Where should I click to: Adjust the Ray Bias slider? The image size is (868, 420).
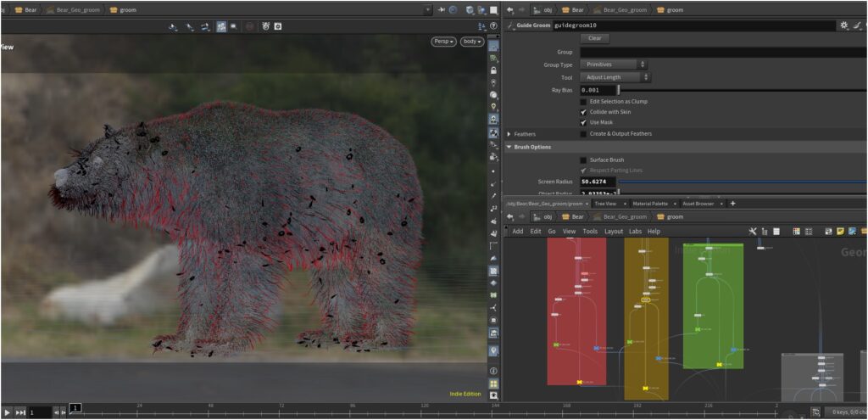(743, 90)
